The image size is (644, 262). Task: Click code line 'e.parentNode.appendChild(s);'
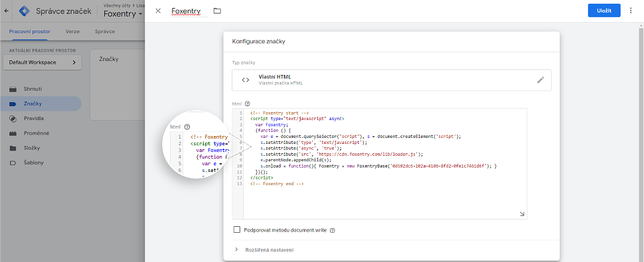[x=295, y=160]
